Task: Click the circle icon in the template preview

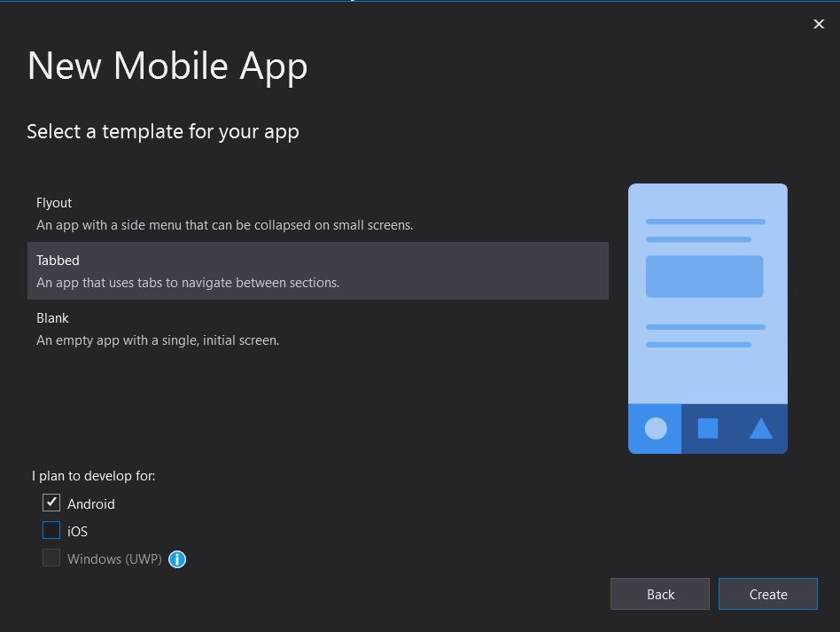Action: tap(656, 429)
